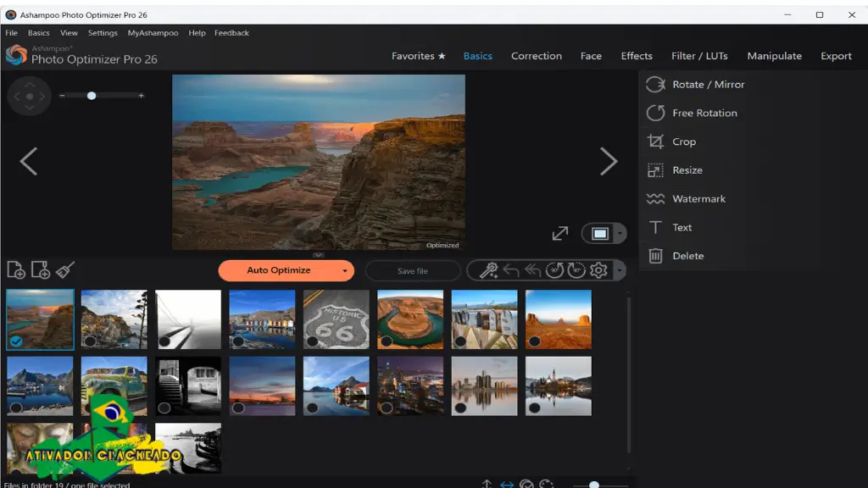Screen dimensions: 868x488
Task: Click the Save file button
Action: 413,270
